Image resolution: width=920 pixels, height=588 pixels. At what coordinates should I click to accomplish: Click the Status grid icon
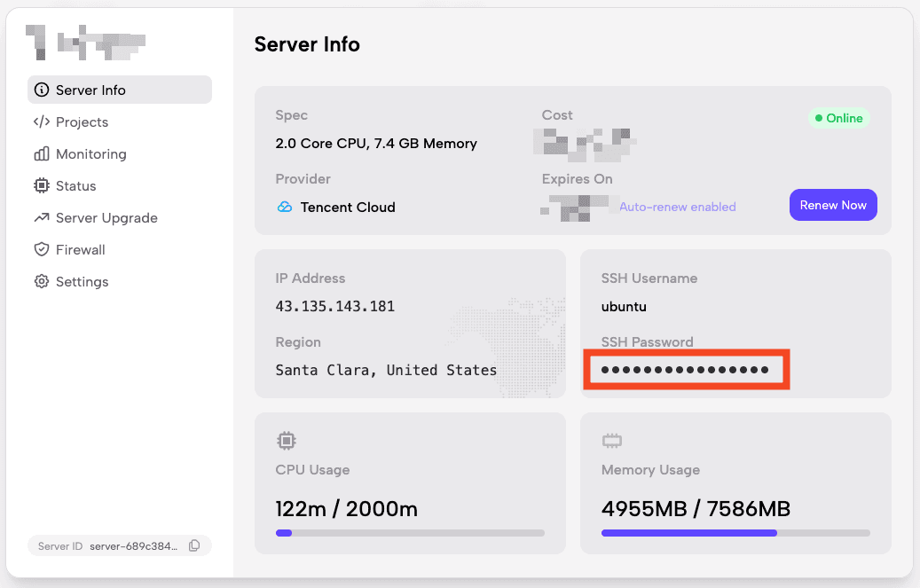tap(42, 185)
